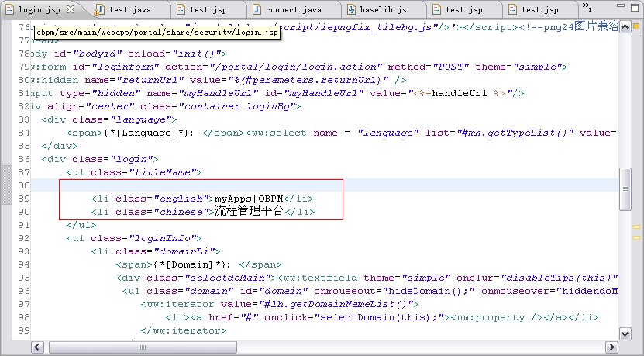Screen dimensions: 644x356
Task: Select the login.jsp tab
Action: tap(39, 9)
